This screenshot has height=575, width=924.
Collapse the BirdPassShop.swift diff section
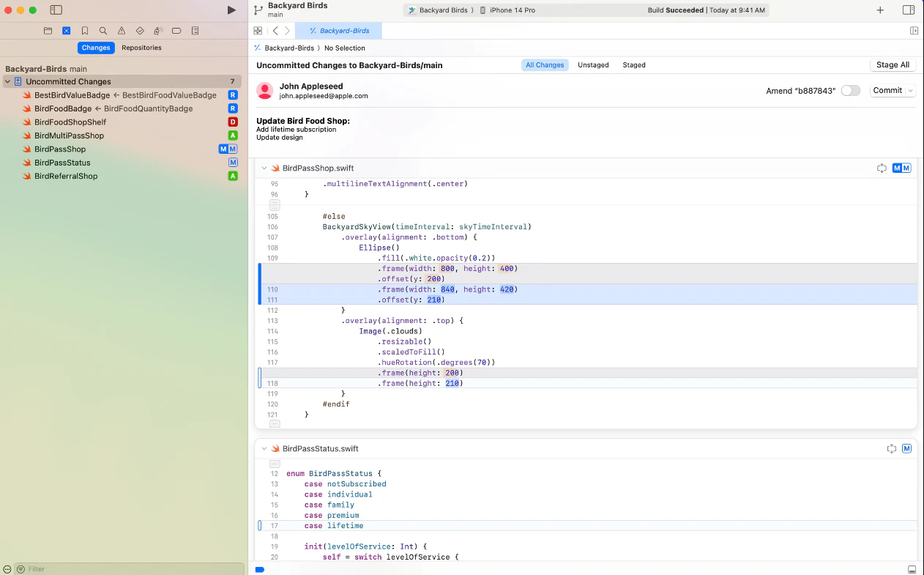[264, 168]
